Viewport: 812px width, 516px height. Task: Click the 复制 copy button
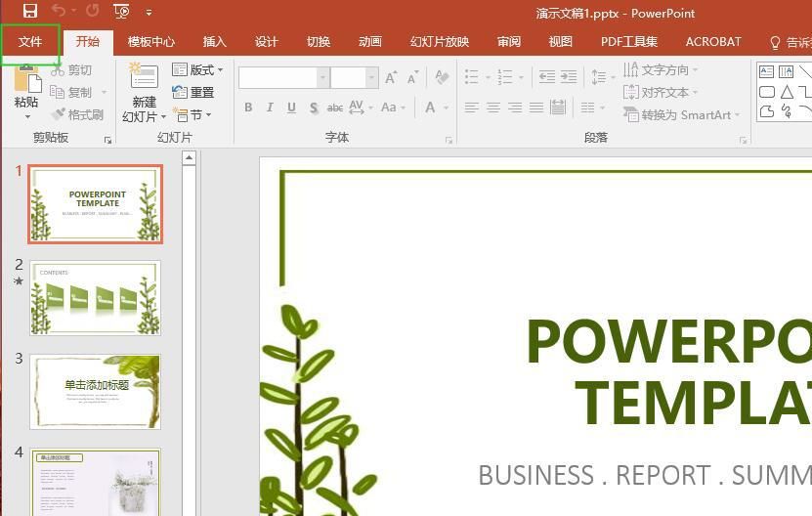71,92
